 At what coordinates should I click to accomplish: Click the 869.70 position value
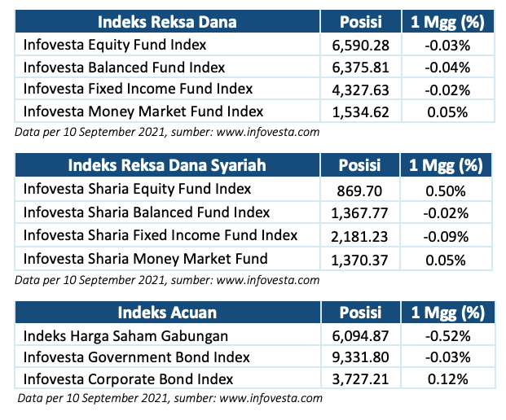click(x=359, y=191)
